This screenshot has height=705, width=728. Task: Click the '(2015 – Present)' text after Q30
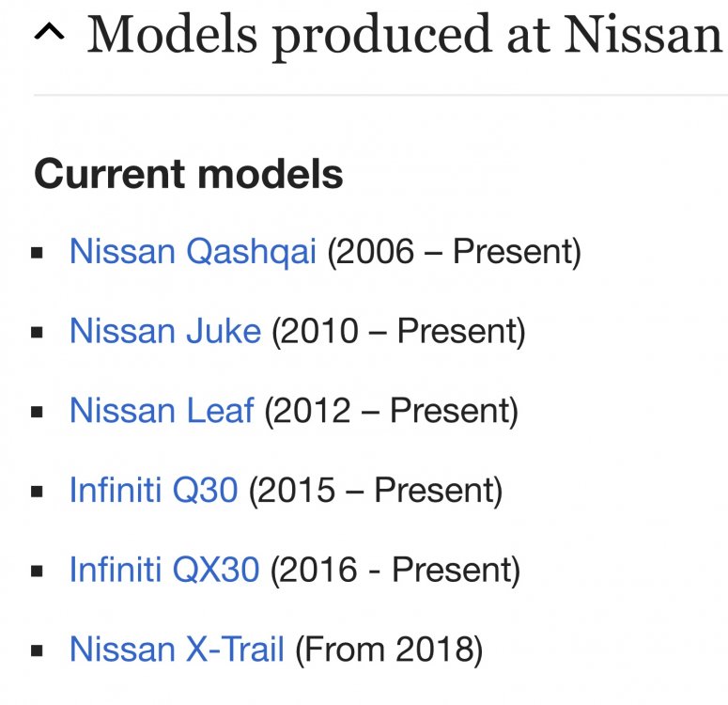(x=376, y=491)
